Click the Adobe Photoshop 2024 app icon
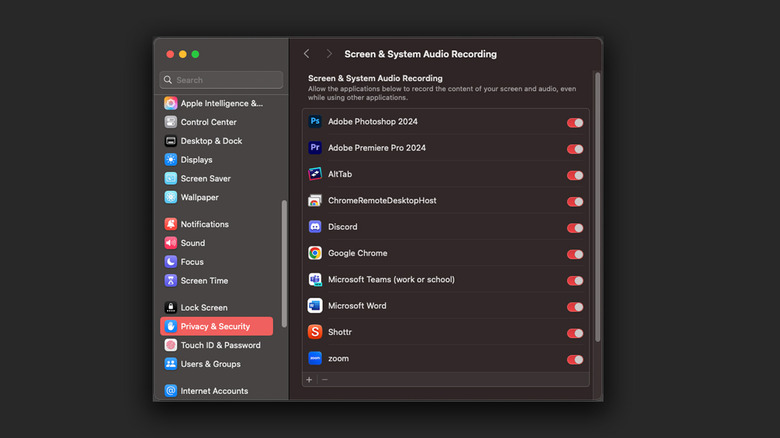The width and height of the screenshot is (780, 438). 315,122
